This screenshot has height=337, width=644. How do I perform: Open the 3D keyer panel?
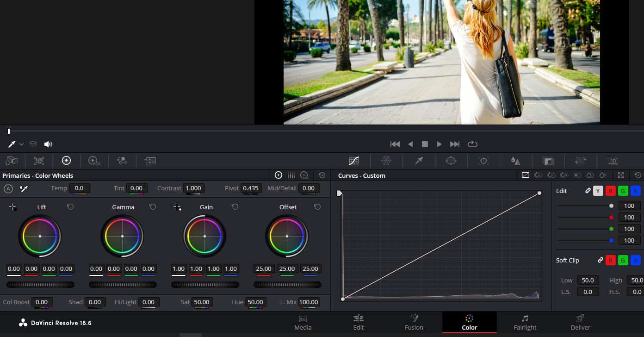613,161
